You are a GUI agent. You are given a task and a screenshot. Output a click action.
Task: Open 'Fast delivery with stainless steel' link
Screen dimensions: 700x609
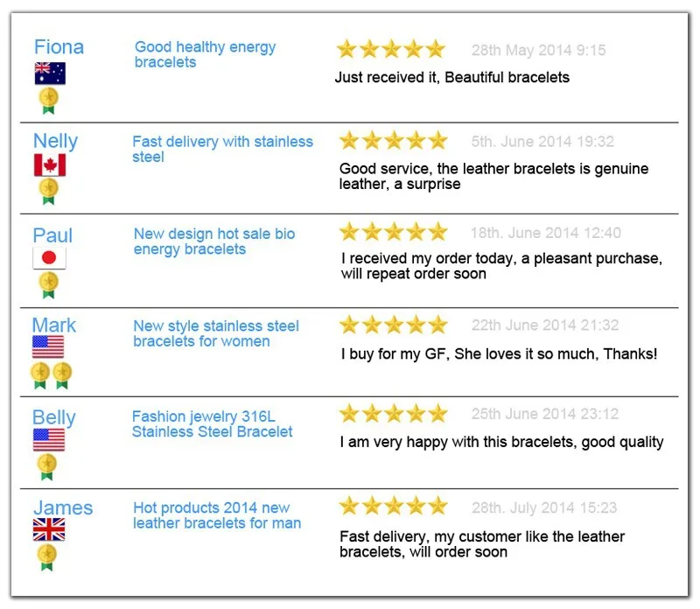tap(222, 149)
